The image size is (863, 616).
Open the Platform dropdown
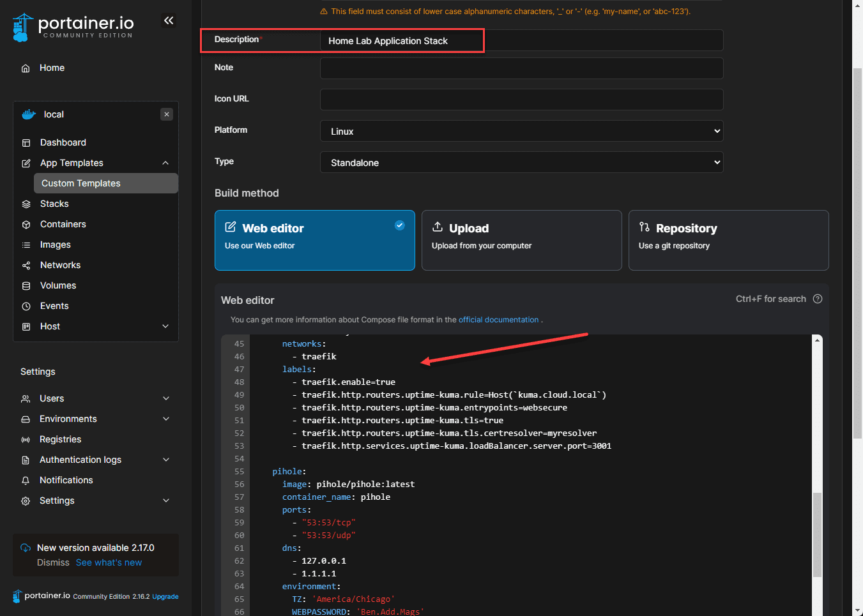(x=521, y=131)
